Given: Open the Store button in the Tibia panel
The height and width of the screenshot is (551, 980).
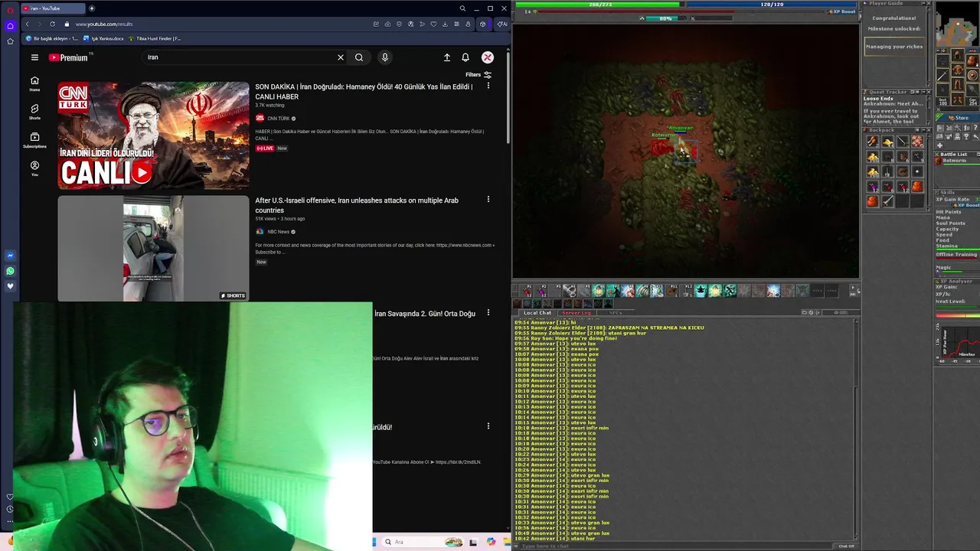Looking at the screenshot, I should click(958, 118).
